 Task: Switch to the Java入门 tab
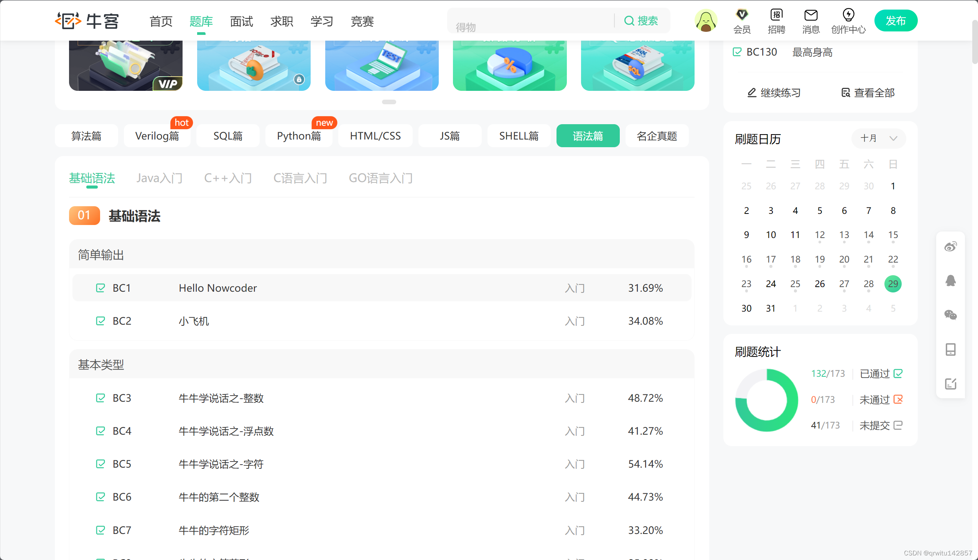159,178
